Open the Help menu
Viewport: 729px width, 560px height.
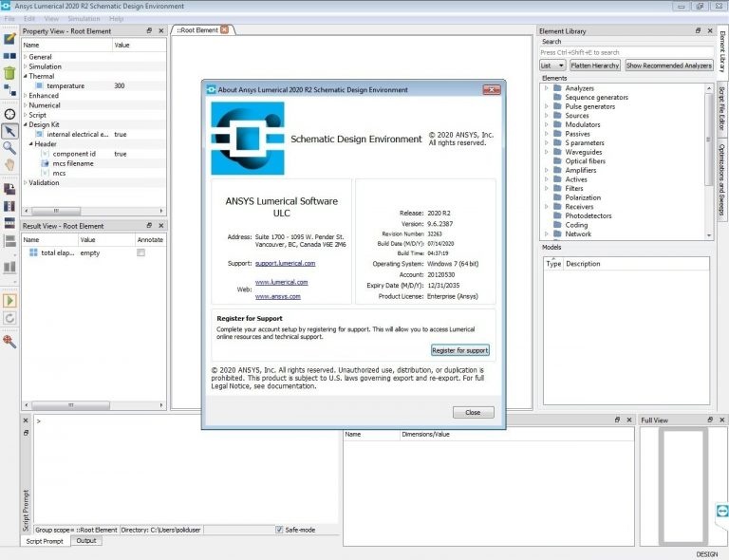click(116, 19)
